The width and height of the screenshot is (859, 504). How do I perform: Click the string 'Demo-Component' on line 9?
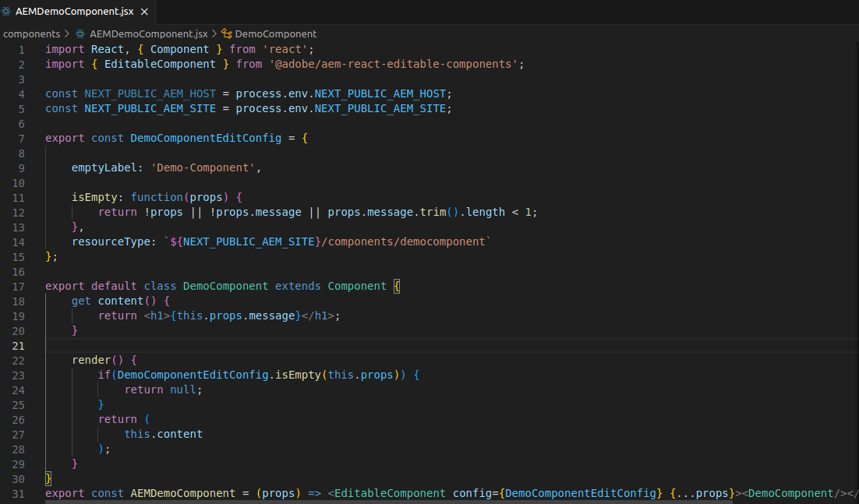204,167
